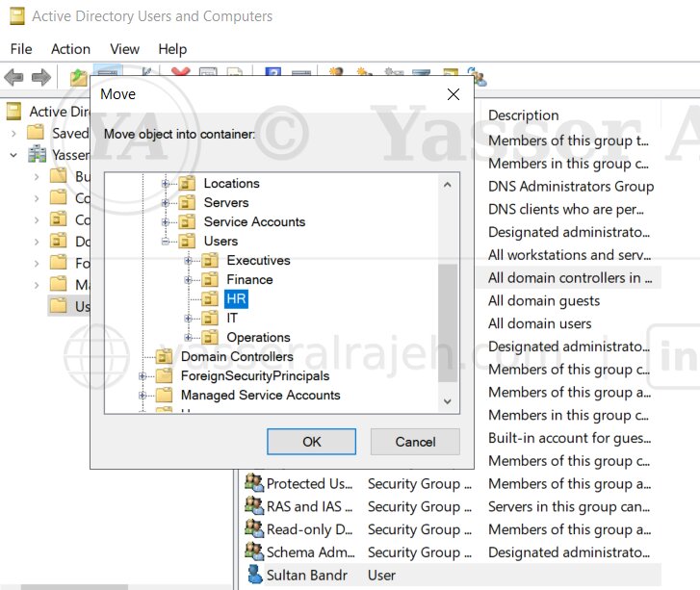The image size is (700, 590).
Task: Expand the Executives node
Action: (188, 260)
